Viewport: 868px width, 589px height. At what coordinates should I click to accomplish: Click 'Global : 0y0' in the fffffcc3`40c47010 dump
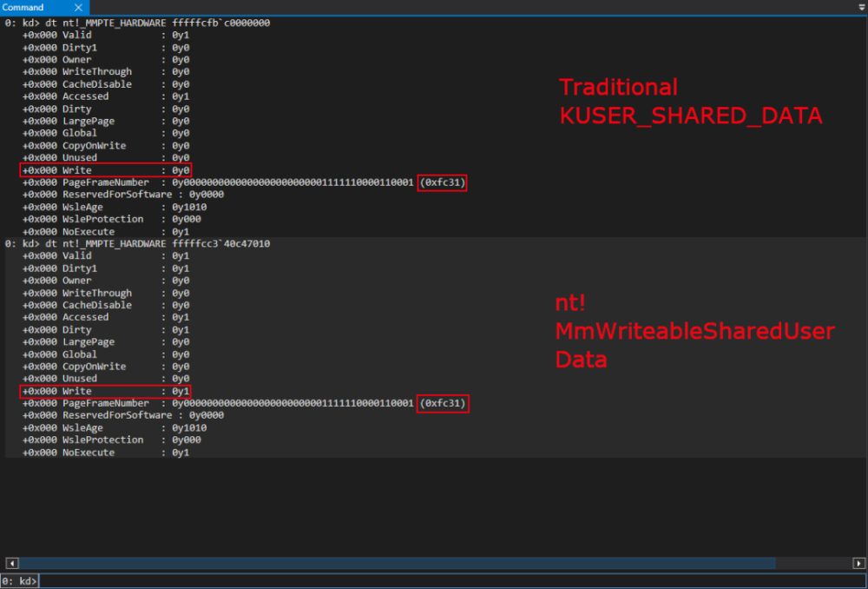pyautogui.click(x=106, y=354)
